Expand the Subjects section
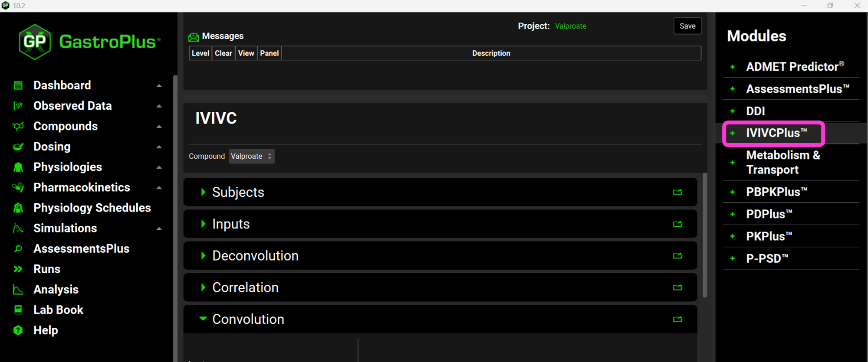The height and width of the screenshot is (362, 868). pos(203,192)
